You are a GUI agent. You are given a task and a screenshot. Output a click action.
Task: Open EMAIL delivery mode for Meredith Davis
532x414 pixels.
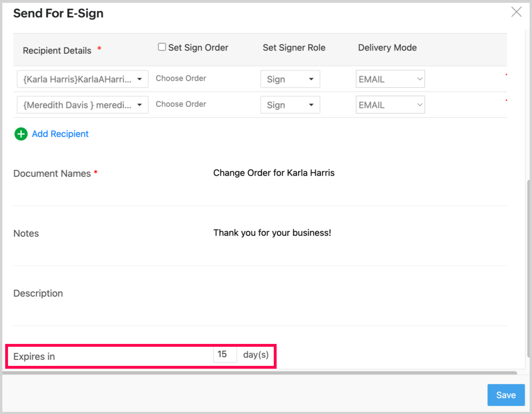(390, 105)
